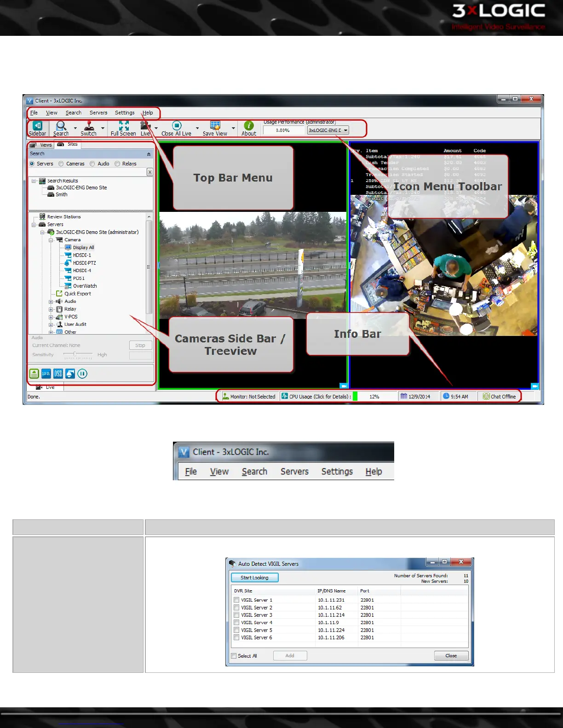Open the Close All Live dropdown arrow
The image size is (563, 728).
point(197,128)
